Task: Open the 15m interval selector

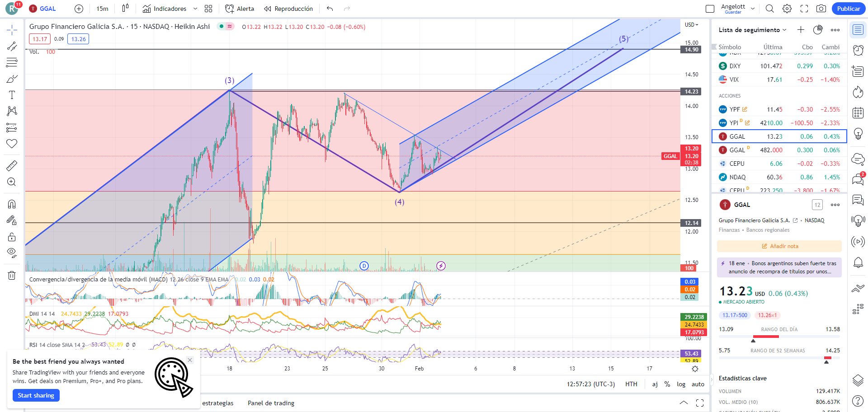Action: pyautogui.click(x=102, y=9)
